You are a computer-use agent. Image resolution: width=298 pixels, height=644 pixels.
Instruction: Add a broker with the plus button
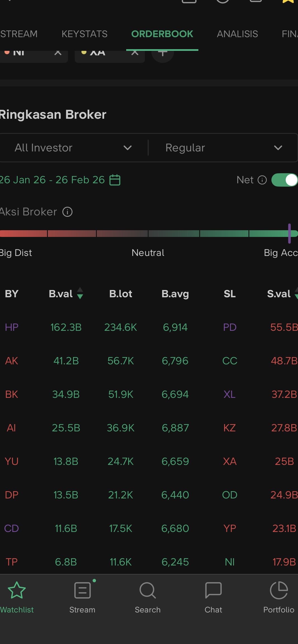coord(163,53)
